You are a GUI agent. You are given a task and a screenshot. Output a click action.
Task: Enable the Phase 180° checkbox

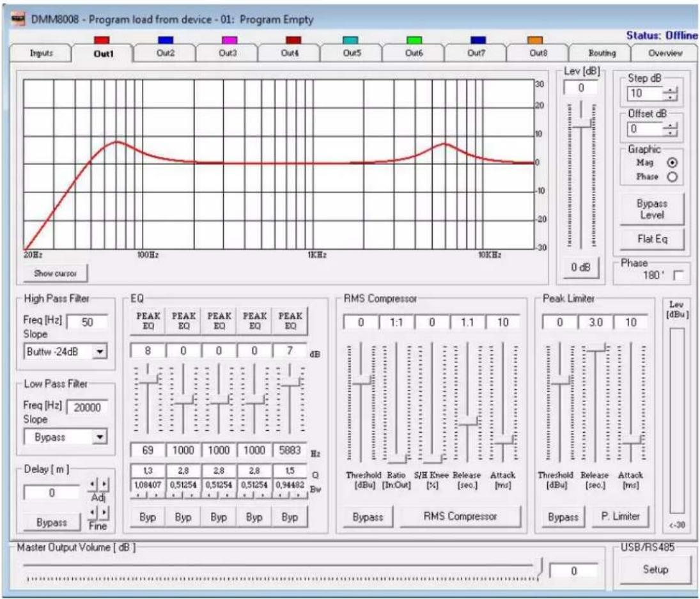[x=678, y=276]
